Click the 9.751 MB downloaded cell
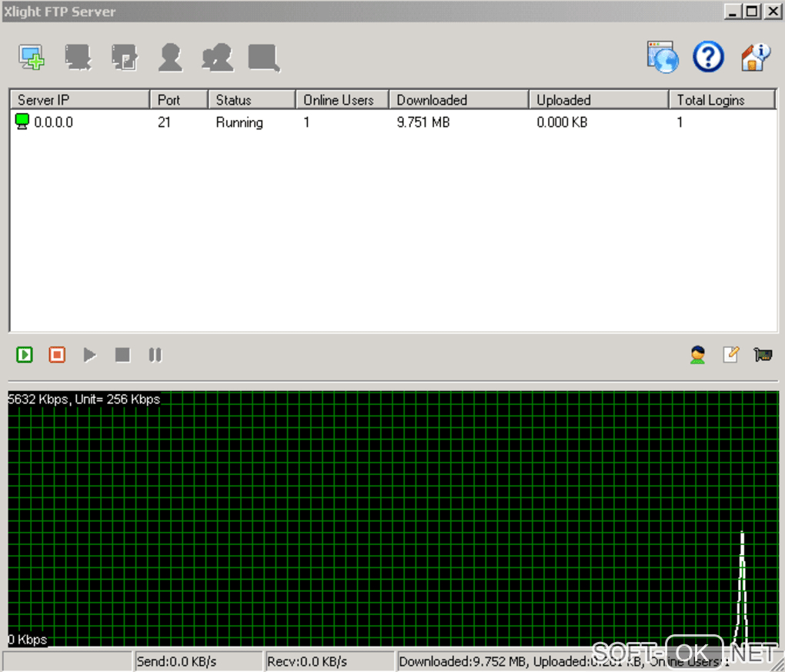The height and width of the screenshot is (672, 785). point(423,122)
